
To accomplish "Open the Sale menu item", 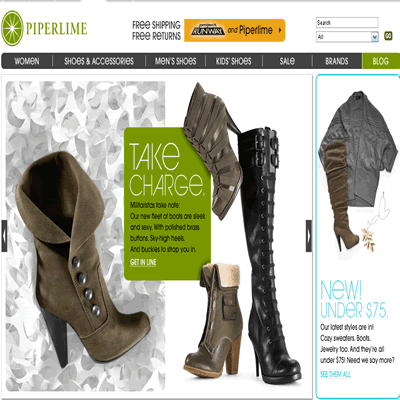I will (287, 61).
